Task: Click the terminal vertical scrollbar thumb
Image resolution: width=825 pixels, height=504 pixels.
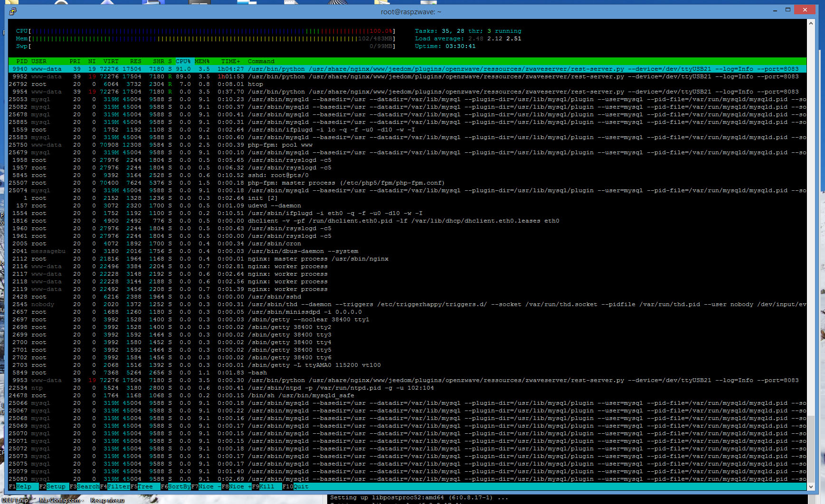Action: tap(811, 449)
